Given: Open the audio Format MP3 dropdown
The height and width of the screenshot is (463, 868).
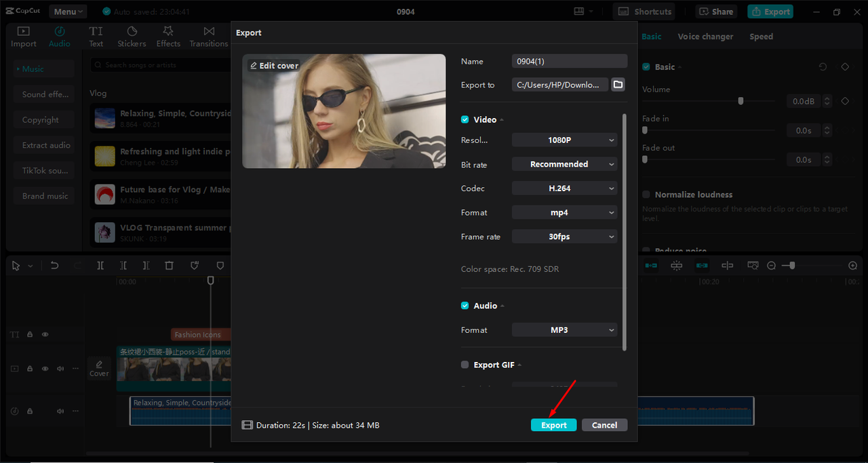Looking at the screenshot, I should pyautogui.click(x=564, y=330).
